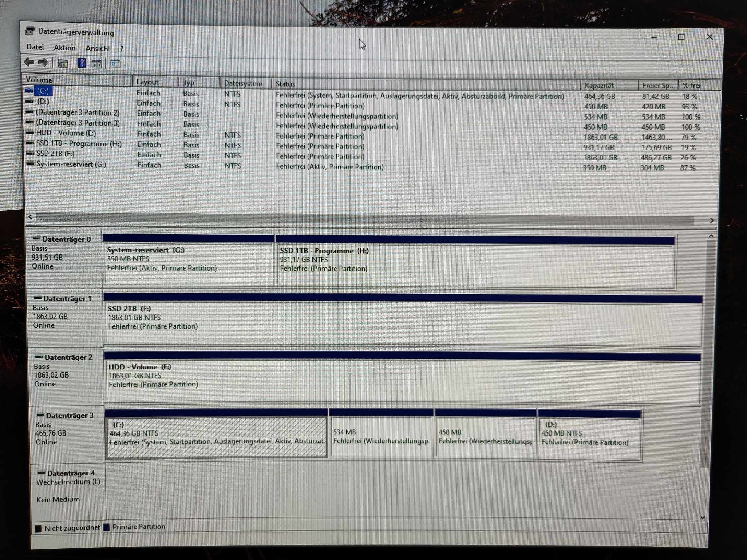Sort by Dateisystem column header

(x=243, y=83)
